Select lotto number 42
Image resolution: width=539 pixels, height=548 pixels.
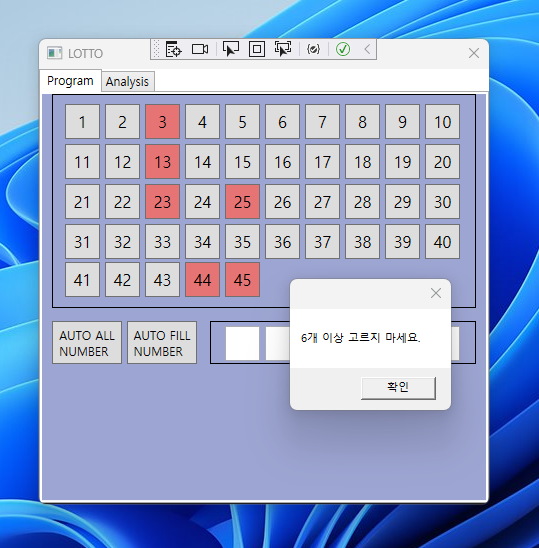coord(122,280)
